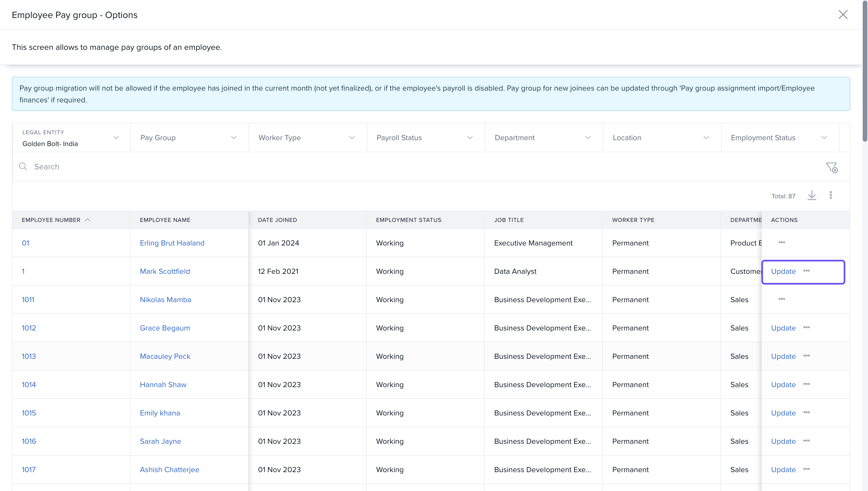868x491 pixels.
Task: Open the vertical three-dot table options
Action: [831, 195]
